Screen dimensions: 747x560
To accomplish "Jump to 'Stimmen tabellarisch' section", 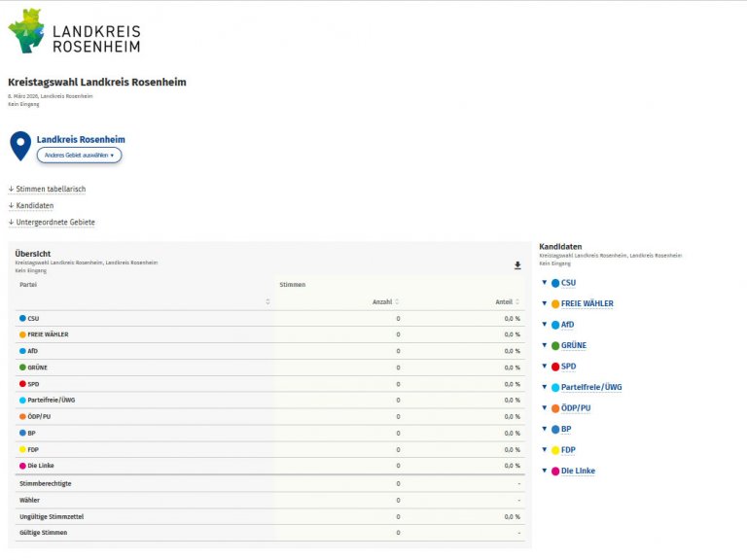I will coord(53,189).
